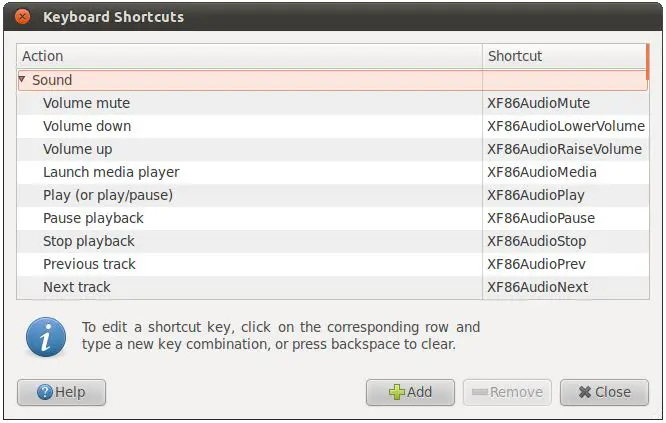The image size is (666, 423).
Task: Edit the XF86AudioStop shortcut cell
Action: click(x=537, y=241)
